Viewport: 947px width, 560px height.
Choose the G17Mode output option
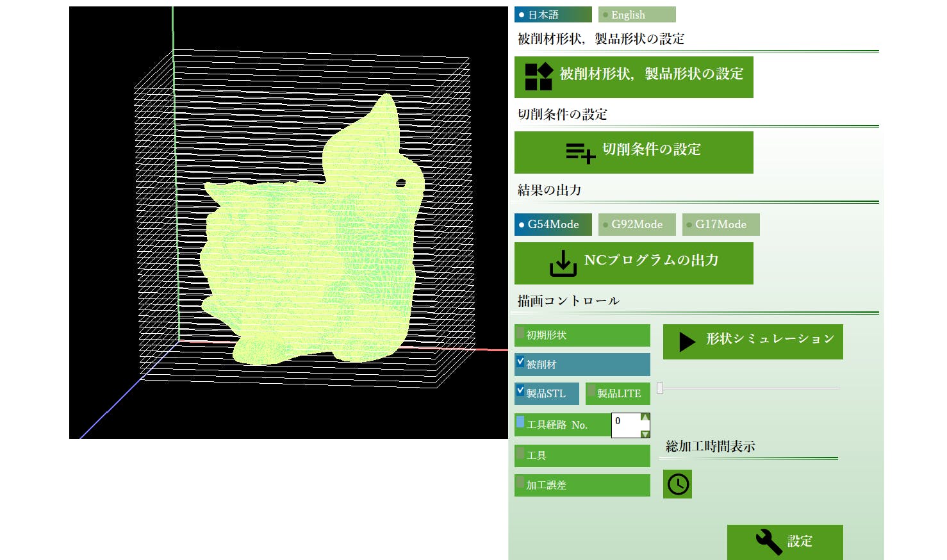[721, 224]
